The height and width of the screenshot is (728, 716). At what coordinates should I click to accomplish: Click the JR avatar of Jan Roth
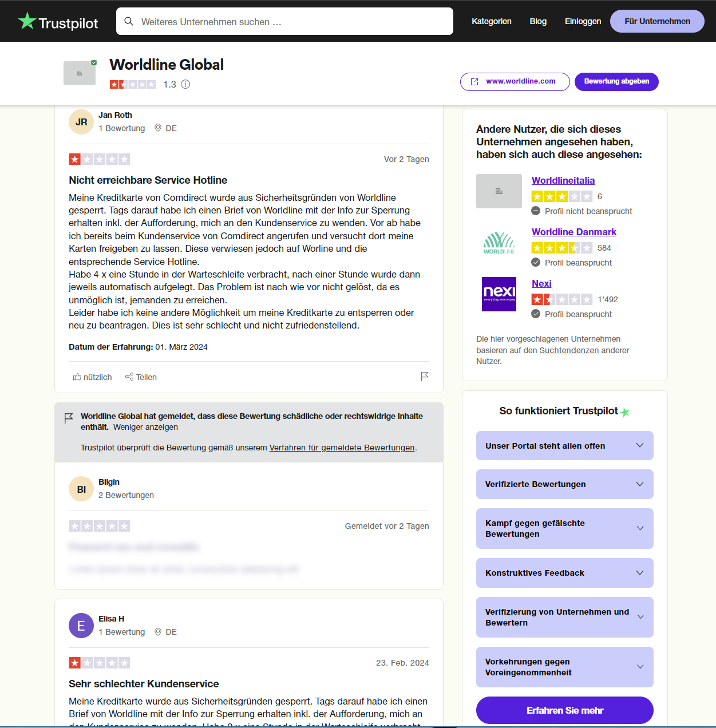tap(81, 122)
